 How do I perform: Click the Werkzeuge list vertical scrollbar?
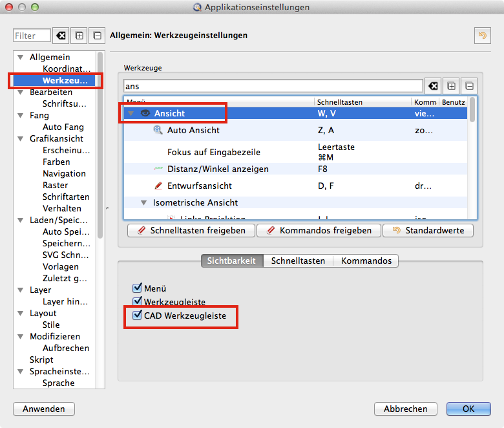(x=473, y=109)
